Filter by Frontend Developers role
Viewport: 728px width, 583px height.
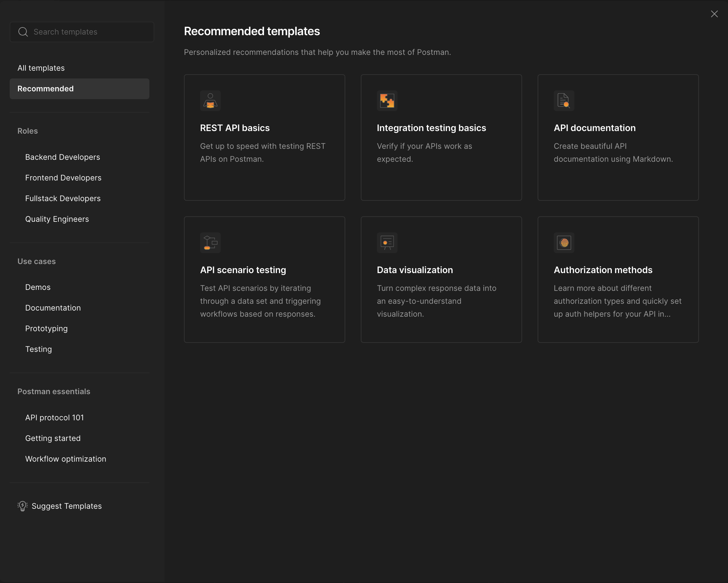(x=63, y=178)
